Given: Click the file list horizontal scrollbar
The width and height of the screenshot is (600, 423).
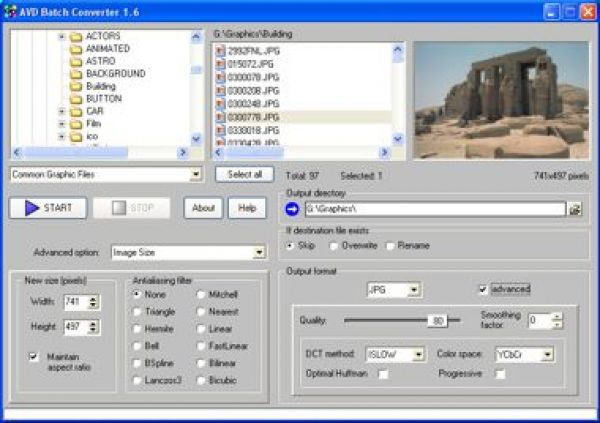Looking at the screenshot, I should pos(301,153).
